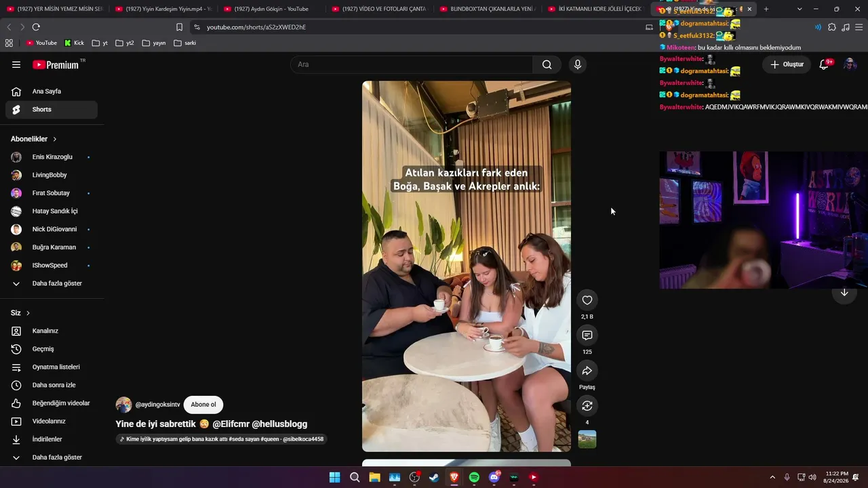Open Daha sonra izle list
The width and height of the screenshot is (868, 488).
tap(52, 385)
